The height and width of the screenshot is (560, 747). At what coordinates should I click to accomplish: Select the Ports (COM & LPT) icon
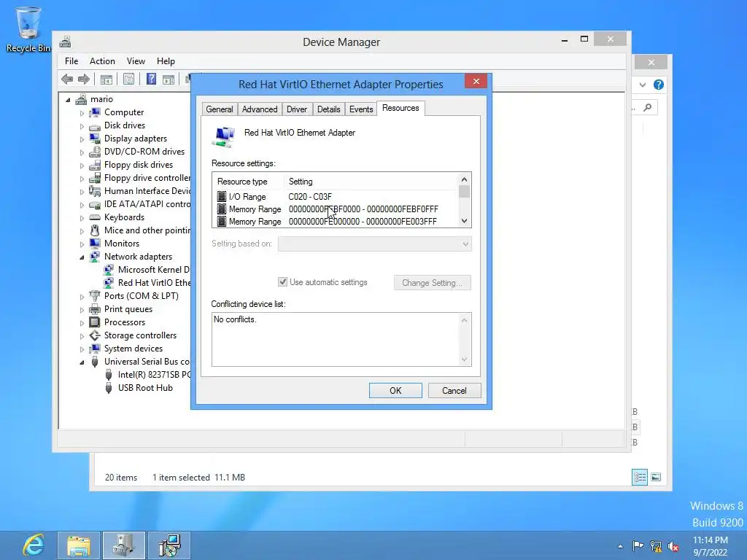tap(96, 296)
